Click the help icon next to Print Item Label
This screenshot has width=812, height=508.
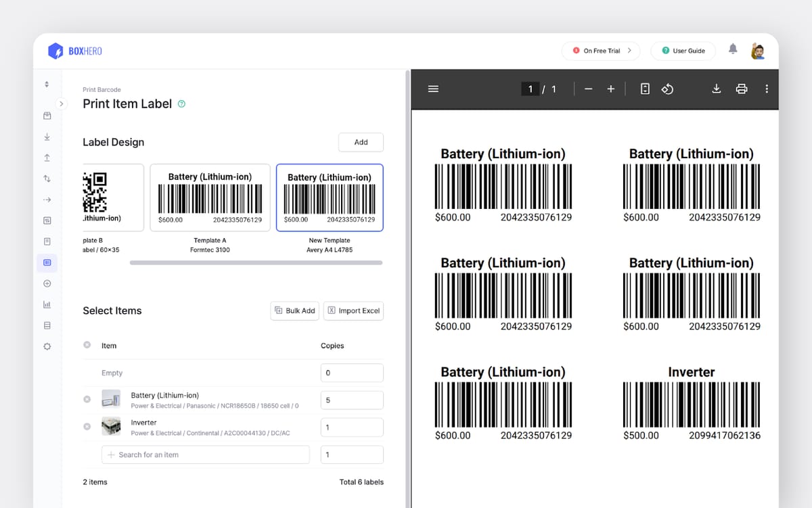181,104
